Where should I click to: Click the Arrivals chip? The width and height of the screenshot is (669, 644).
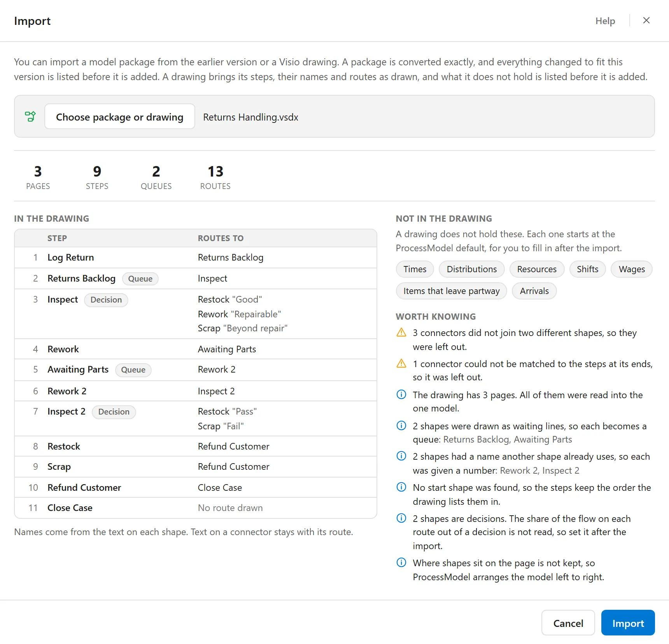click(x=534, y=291)
